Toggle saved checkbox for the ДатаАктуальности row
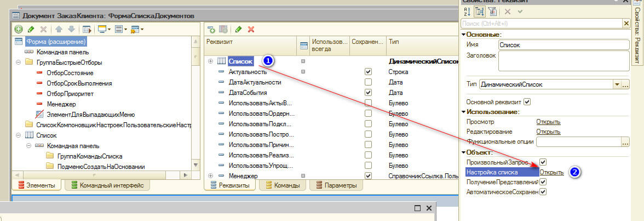Screen dimensions: 644x221 368,82
